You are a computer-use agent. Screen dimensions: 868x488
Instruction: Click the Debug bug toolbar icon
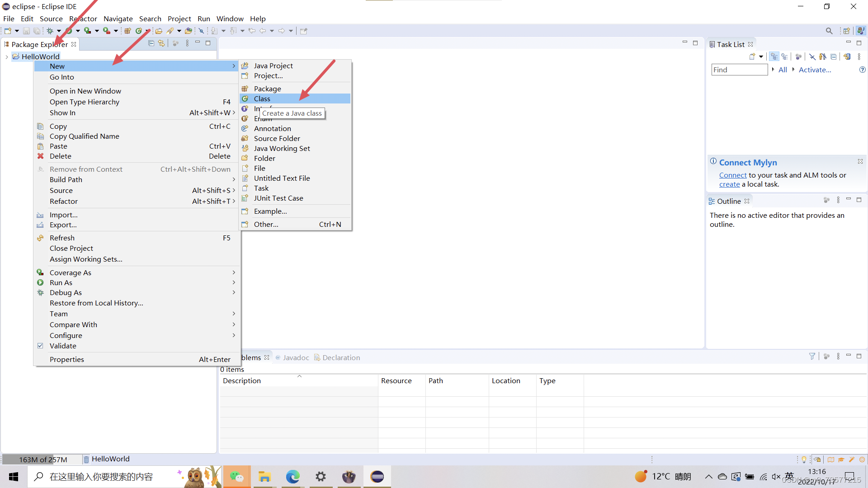click(x=50, y=31)
